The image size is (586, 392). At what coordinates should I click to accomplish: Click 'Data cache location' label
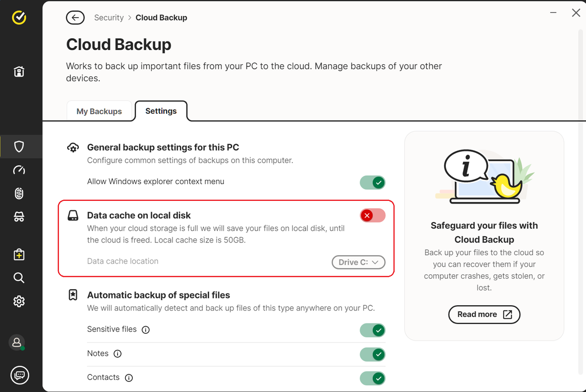coord(122,261)
